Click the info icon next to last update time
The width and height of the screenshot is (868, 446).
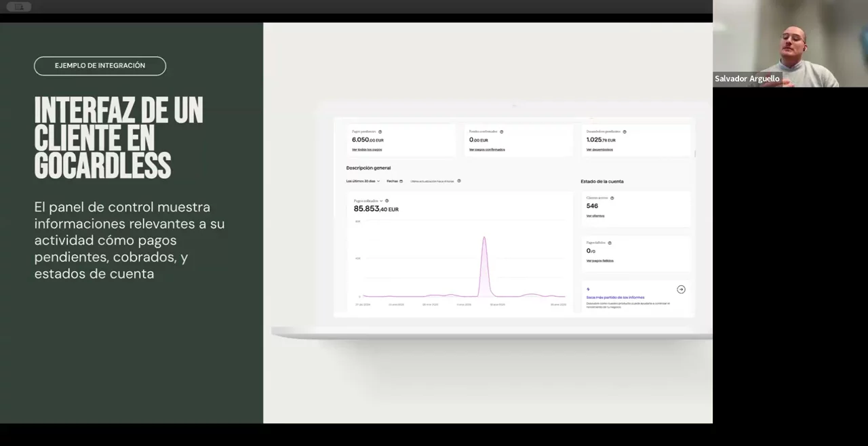(459, 181)
